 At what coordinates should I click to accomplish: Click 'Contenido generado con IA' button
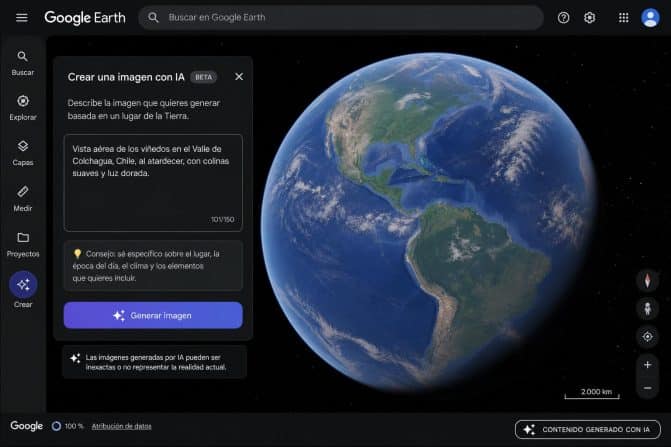[x=588, y=429]
